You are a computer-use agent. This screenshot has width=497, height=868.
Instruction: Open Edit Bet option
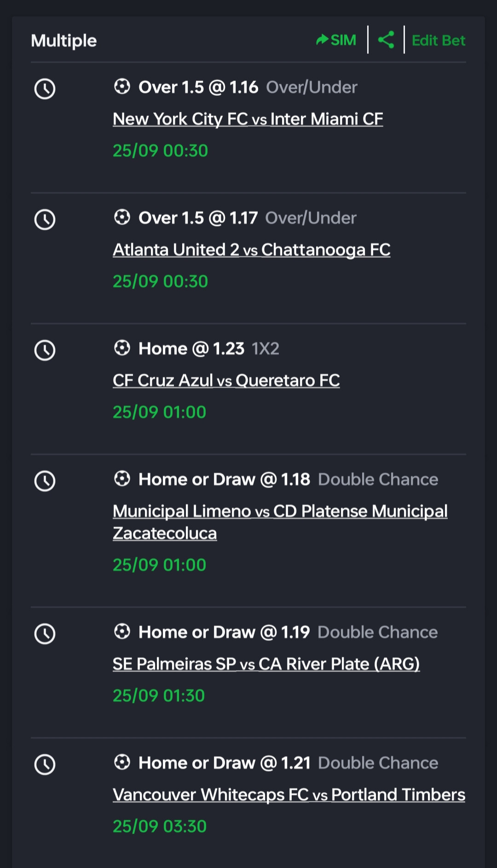point(438,41)
